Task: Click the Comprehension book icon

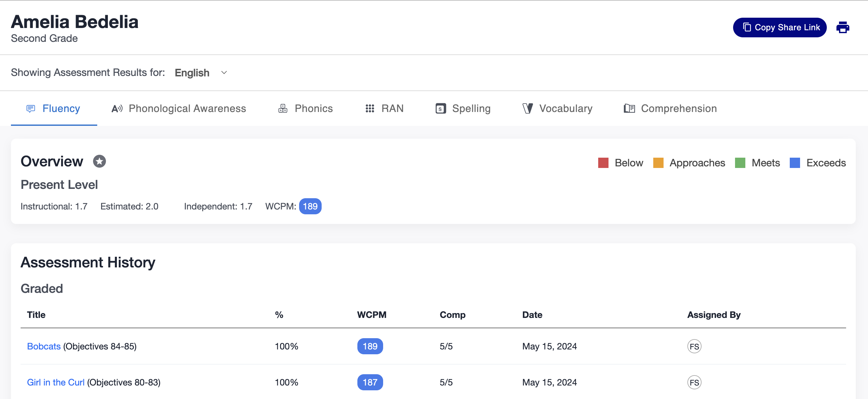Action: [629, 108]
